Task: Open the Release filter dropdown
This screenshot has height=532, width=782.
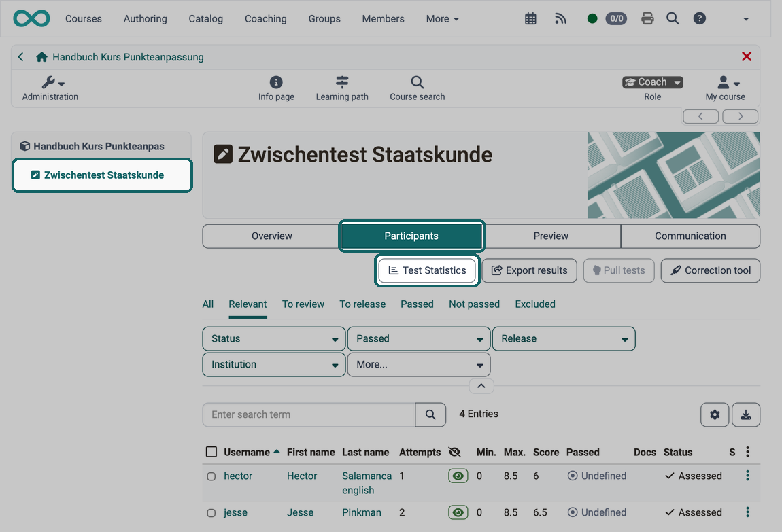Action: coord(564,339)
